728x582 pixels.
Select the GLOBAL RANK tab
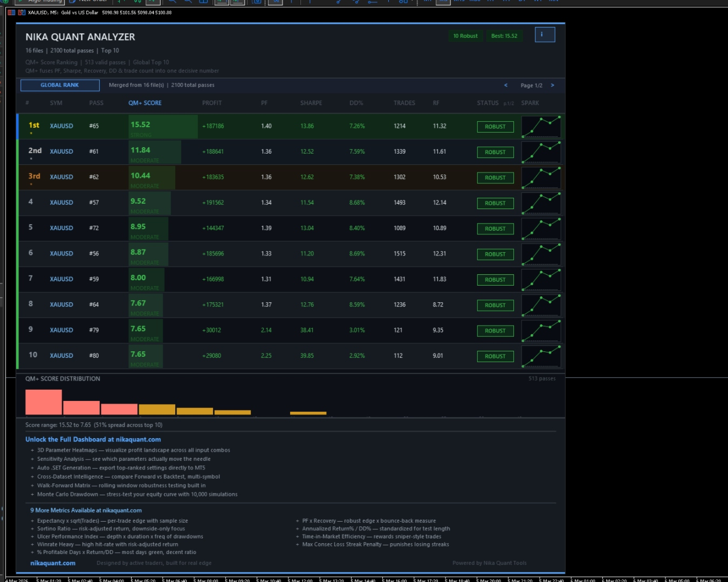[60, 85]
